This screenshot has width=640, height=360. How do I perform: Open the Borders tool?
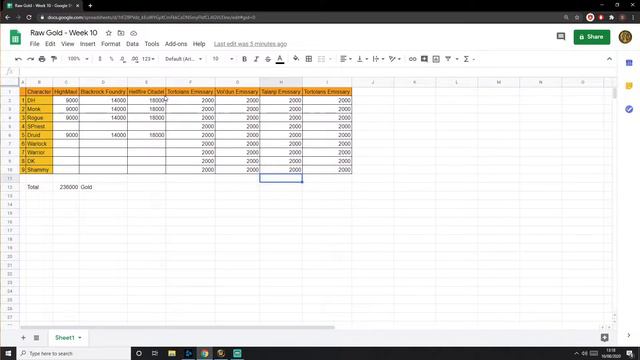click(309, 59)
